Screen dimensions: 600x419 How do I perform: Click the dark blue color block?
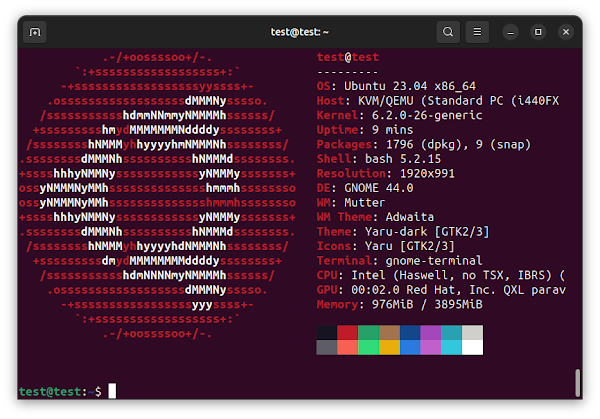(410, 333)
